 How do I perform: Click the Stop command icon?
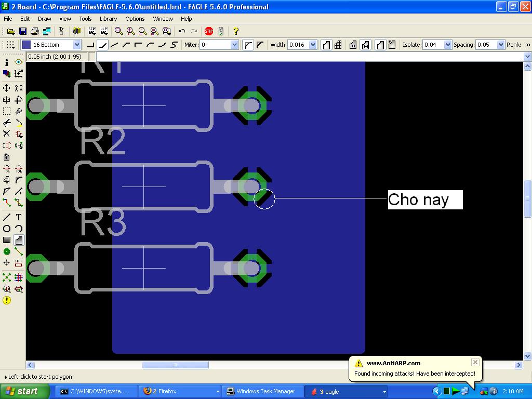(x=209, y=31)
